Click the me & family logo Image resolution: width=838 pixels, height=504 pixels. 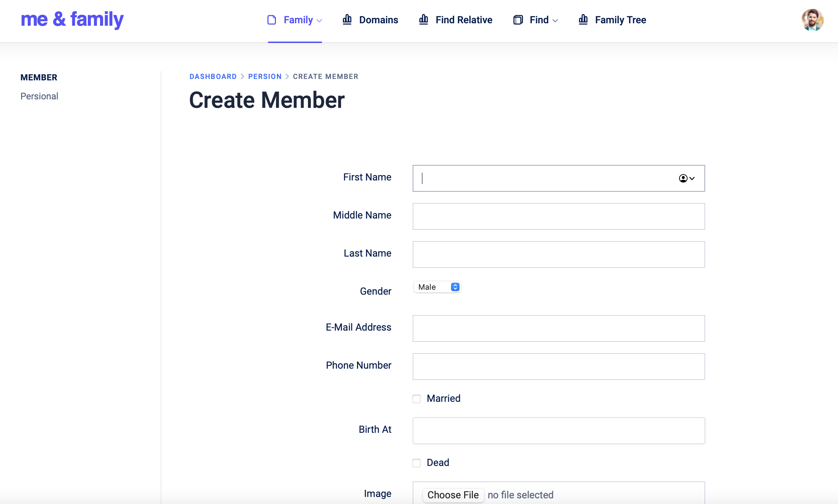[x=72, y=19]
